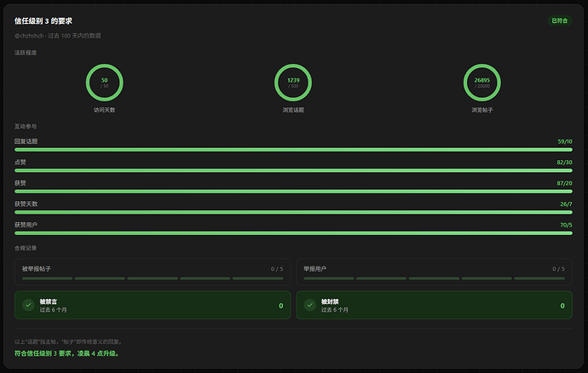Image resolution: width=588 pixels, height=373 pixels.
Task: Click the 合规记录 section label
Action: click(x=26, y=248)
